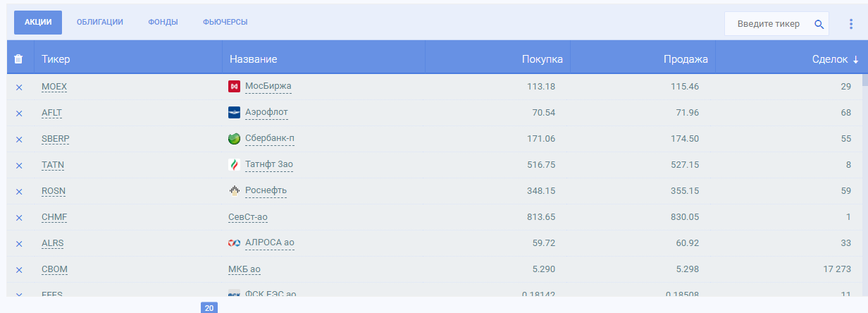Click buy price 113.18 for MOEX
This screenshot has height=313, width=868.
click(x=541, y=87)
